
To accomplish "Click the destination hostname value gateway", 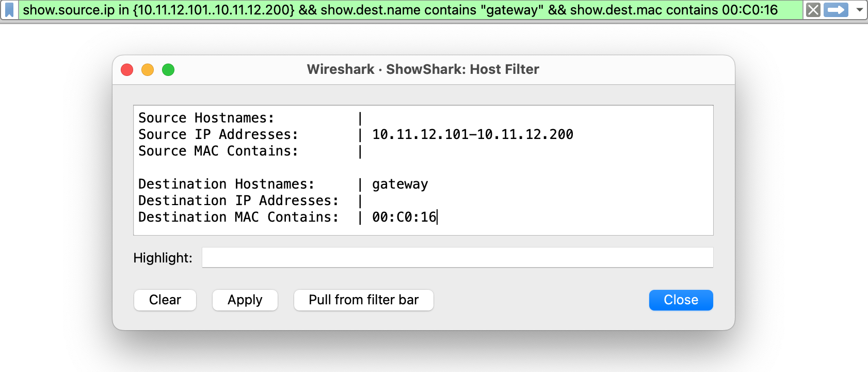I will click(x=400, y=184).
